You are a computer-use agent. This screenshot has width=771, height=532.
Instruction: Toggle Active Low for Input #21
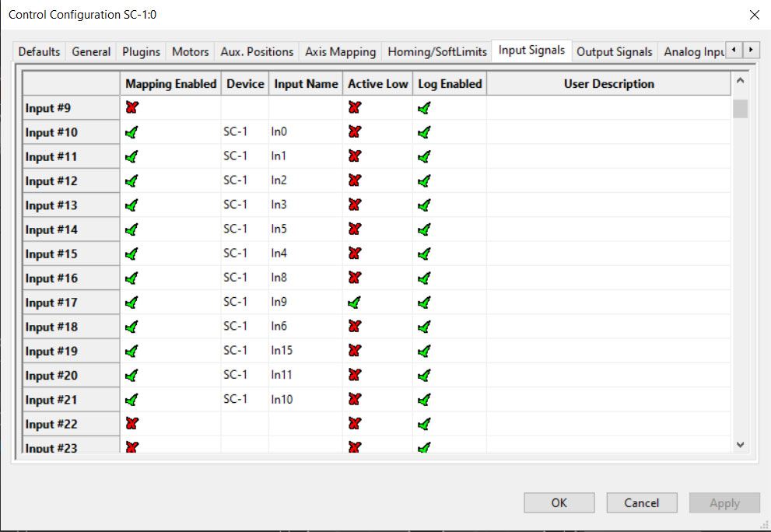coord(355,400)
